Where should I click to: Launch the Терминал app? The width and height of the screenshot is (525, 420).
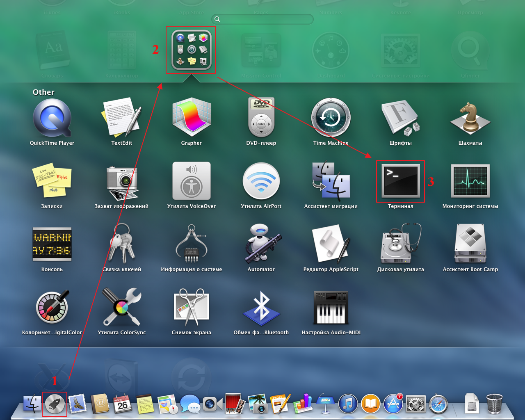coord(401,181)
